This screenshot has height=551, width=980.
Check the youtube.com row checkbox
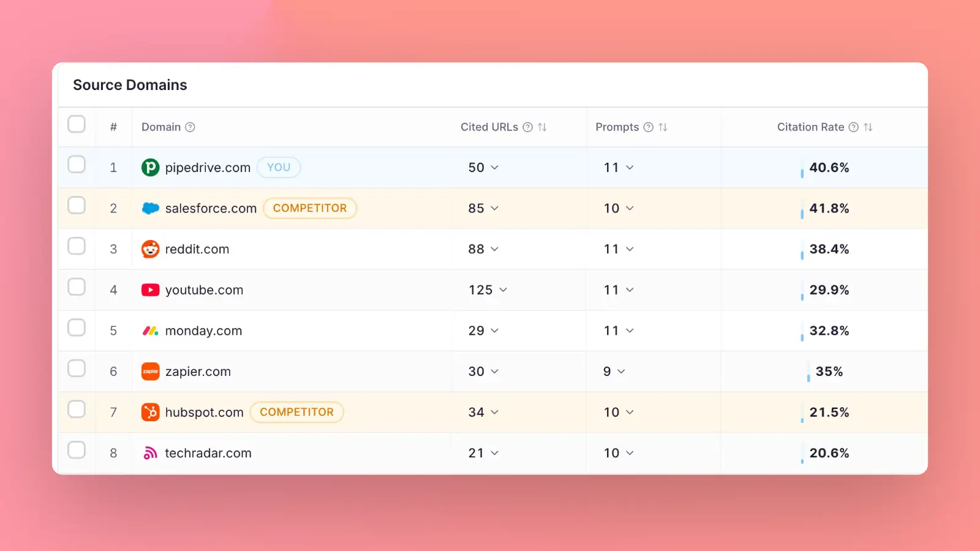(x=77, y=287)
